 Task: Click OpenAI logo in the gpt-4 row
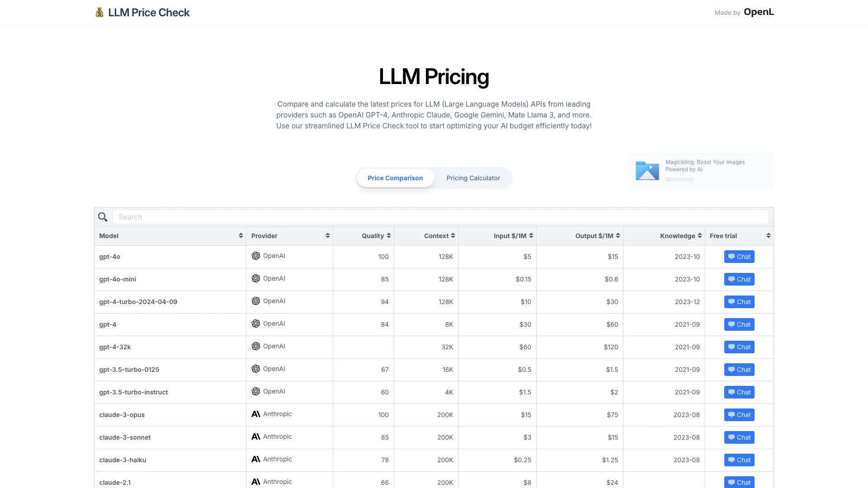click(x=256, y=324)
